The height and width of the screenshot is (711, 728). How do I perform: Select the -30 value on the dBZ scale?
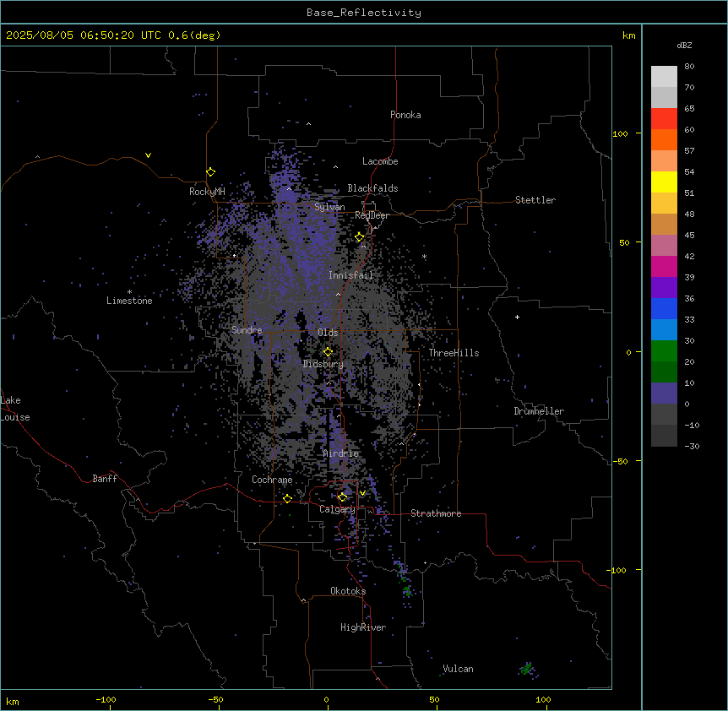[692, 446]
